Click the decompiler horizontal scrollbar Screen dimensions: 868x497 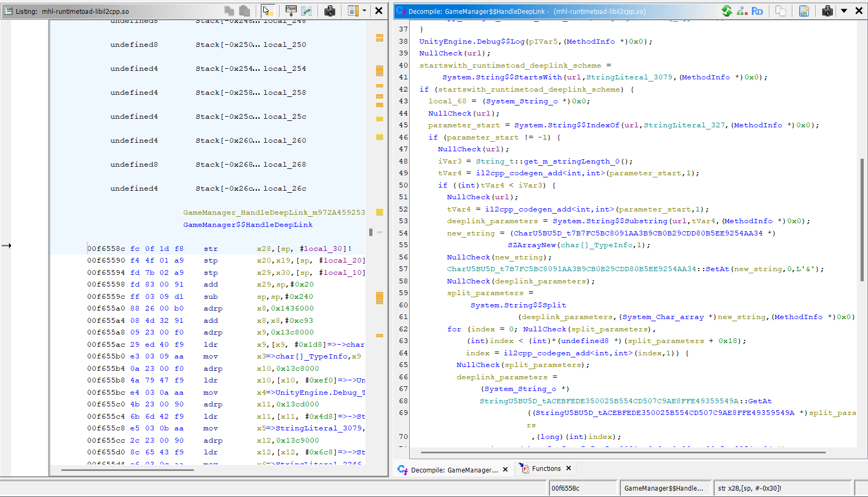click(623, 453)
